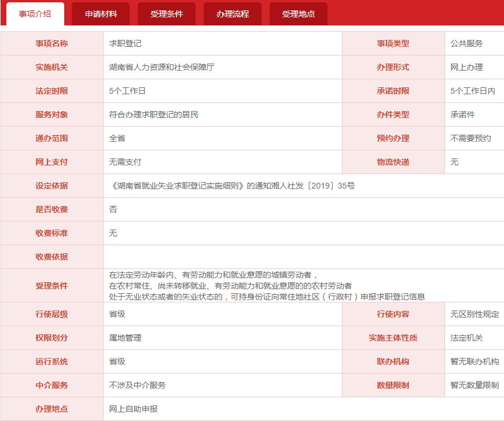Click the 湖南省人力资源和社会保障厅 agency text
This screenshot has height=421, width=504.
(161, 67)
